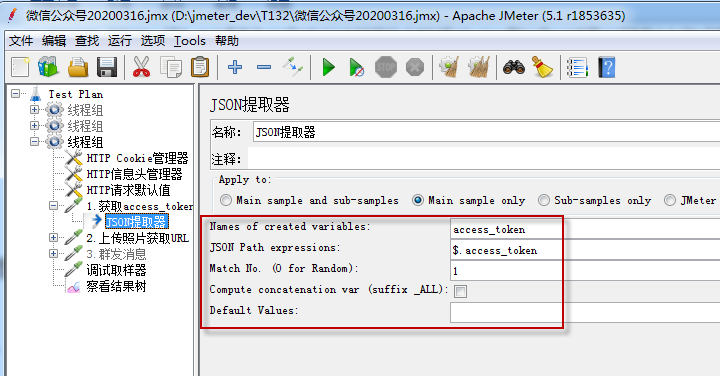
Task: Open the 查找 menu
Action: pos(87,41)
